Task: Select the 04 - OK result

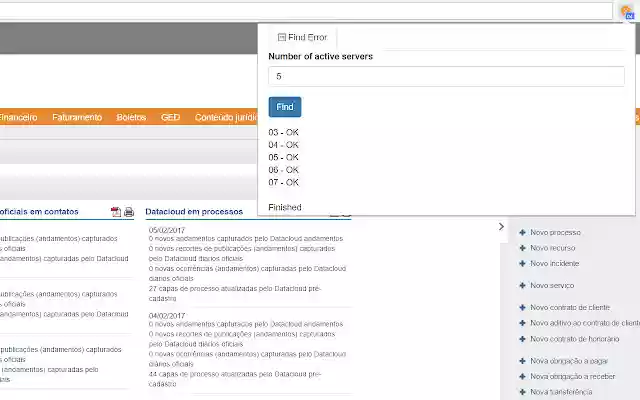Action: click(x=283, y=145)
